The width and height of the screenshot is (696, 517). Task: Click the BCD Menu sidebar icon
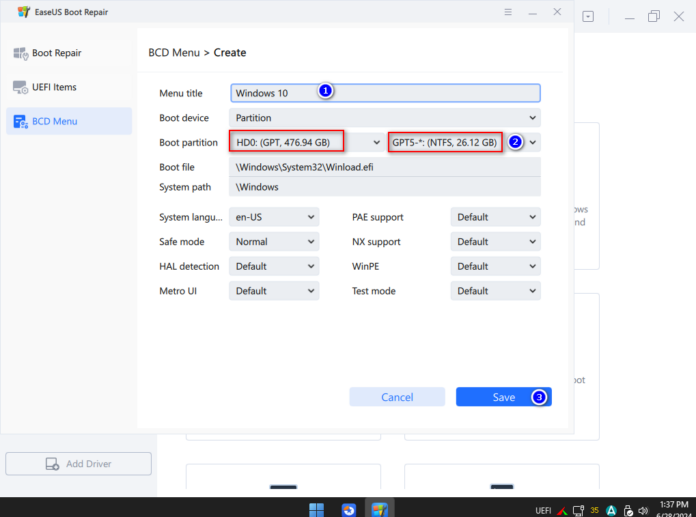(x=22, y=122)
